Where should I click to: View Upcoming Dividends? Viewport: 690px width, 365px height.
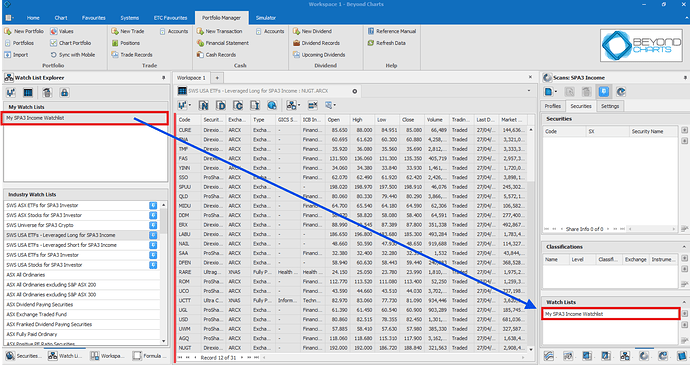coord(319,55)
